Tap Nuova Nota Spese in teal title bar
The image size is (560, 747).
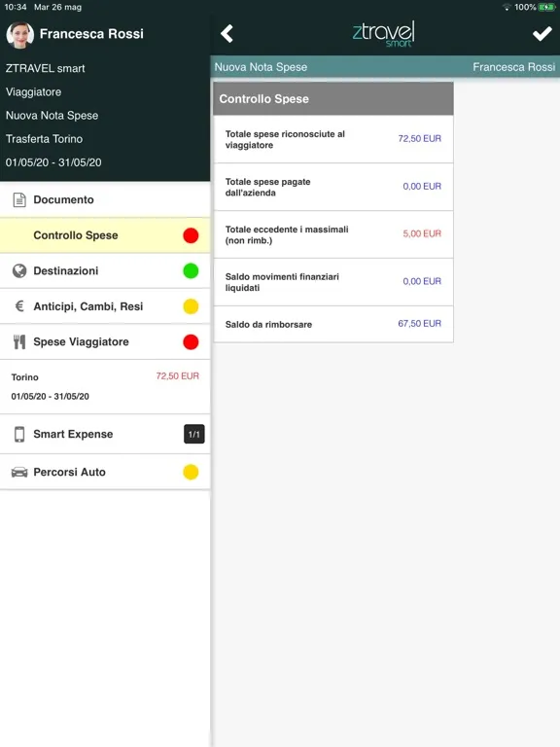point(261,67)
